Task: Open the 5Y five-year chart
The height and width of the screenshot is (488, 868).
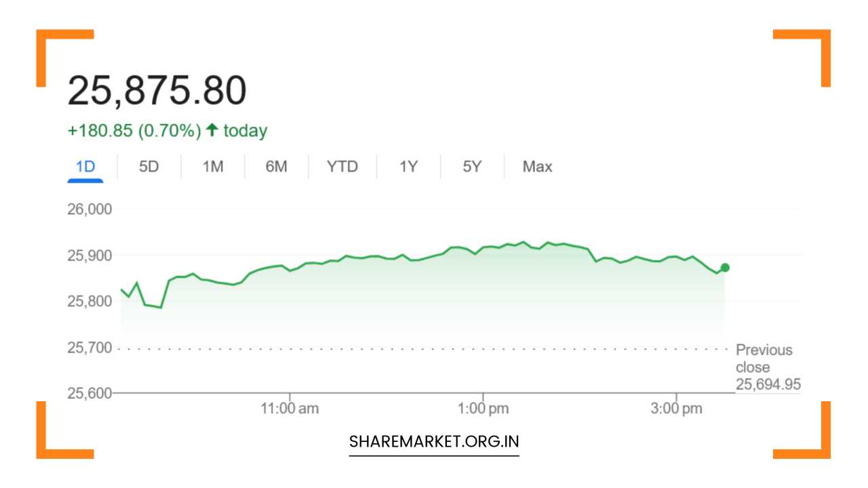Action: point(471,167)
